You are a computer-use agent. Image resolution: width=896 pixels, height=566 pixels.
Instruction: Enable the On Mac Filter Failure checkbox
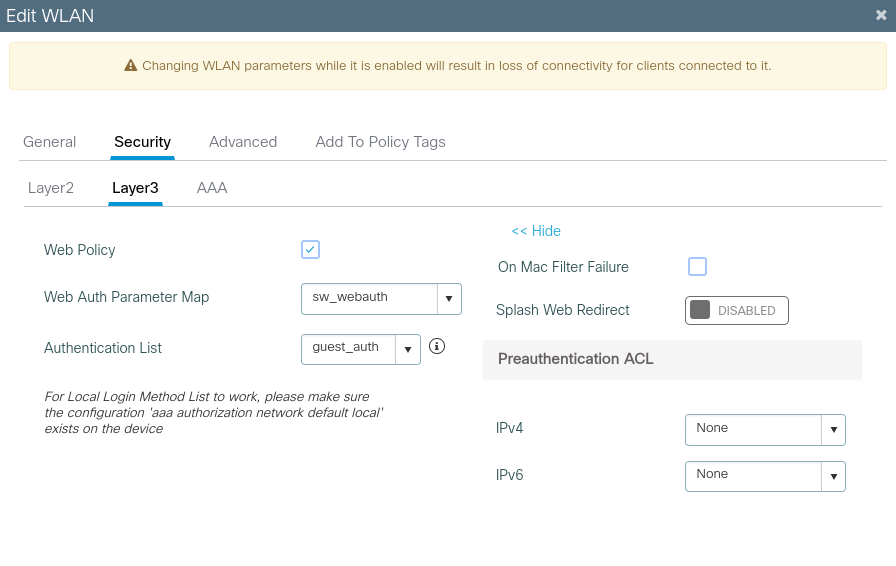click(697, 267)
